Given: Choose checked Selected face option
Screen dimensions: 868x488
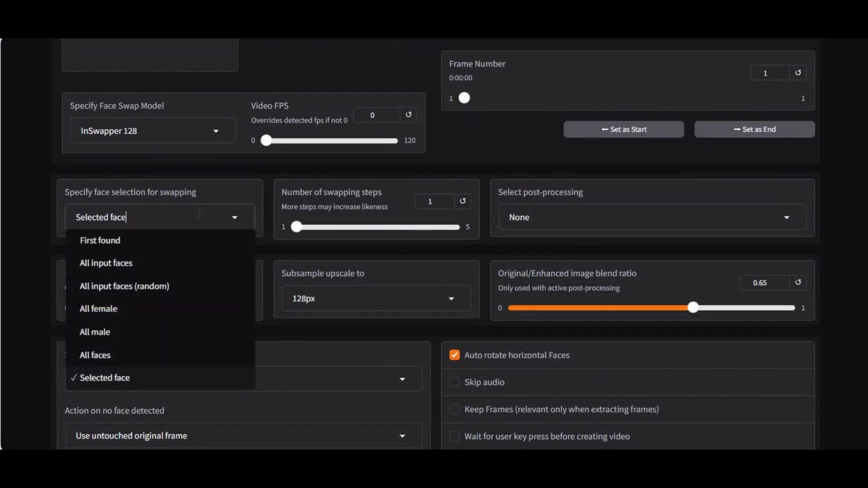Looking at the screenshot, I should (x=160, y=378).
